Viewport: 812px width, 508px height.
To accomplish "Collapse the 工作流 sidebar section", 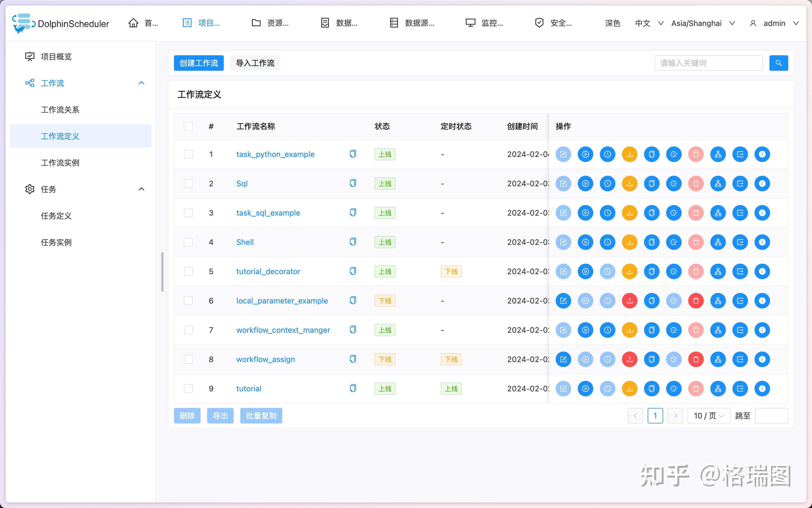I will [141, 83].
